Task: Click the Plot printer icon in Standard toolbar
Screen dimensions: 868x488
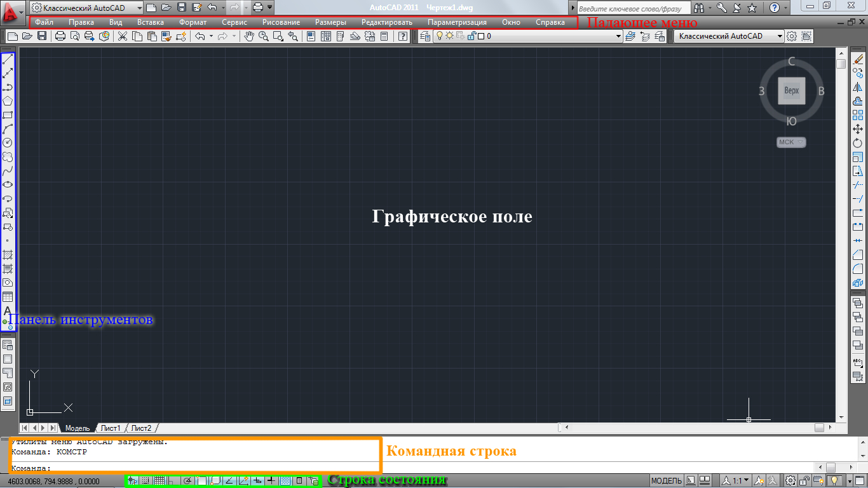Action: click(60, 36)
